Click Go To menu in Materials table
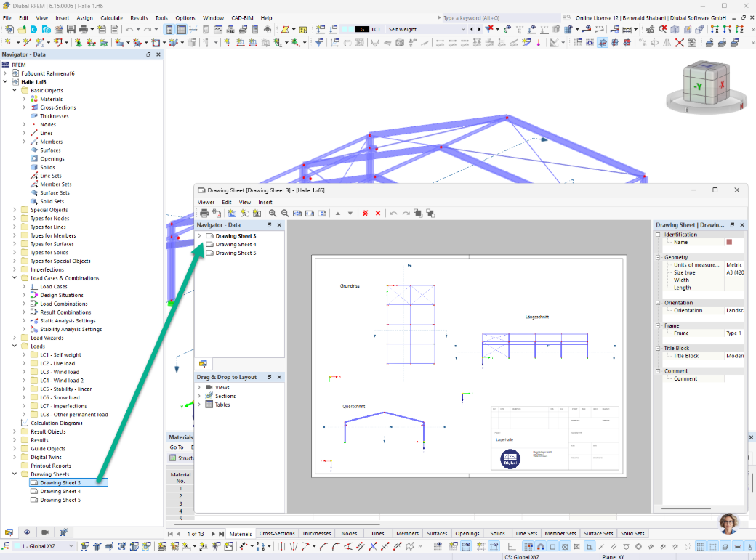 pos(177,447)
